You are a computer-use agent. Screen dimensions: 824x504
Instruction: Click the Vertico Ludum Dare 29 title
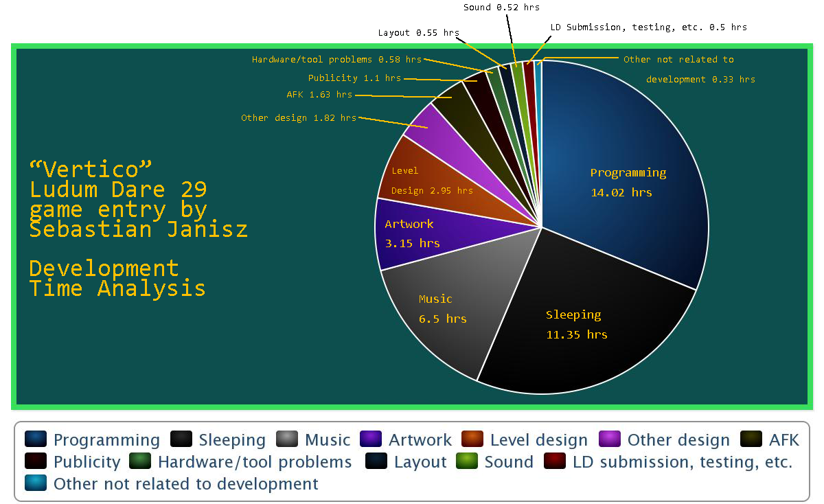(138, 199)
